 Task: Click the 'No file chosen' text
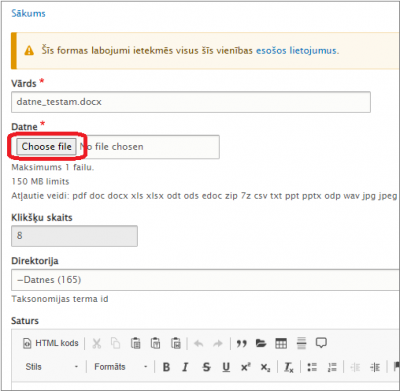point(111,147)
